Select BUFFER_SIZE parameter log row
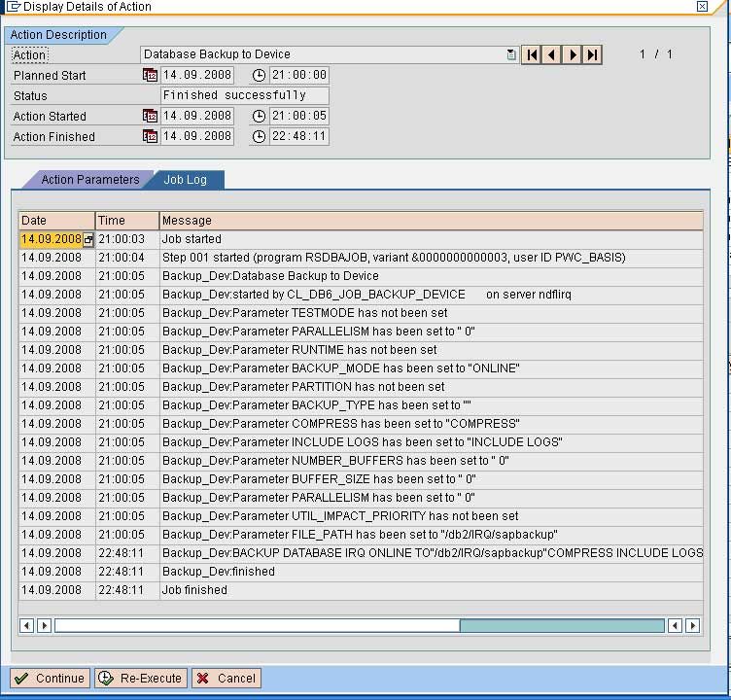The image size is (731, 700). 361,479
